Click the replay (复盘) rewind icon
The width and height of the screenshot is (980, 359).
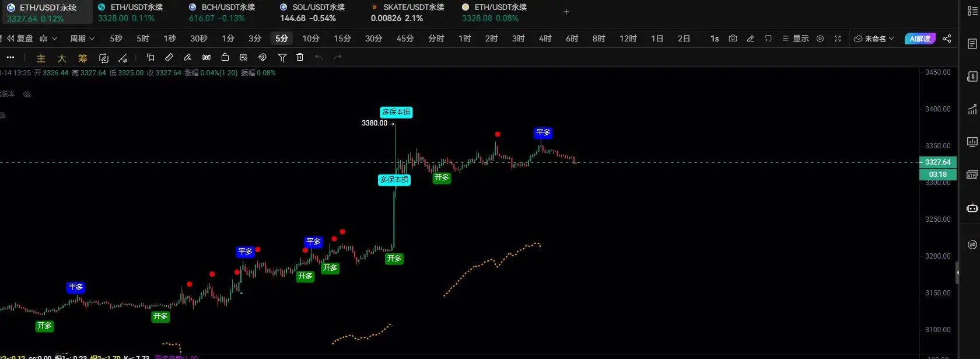[10, 39]
